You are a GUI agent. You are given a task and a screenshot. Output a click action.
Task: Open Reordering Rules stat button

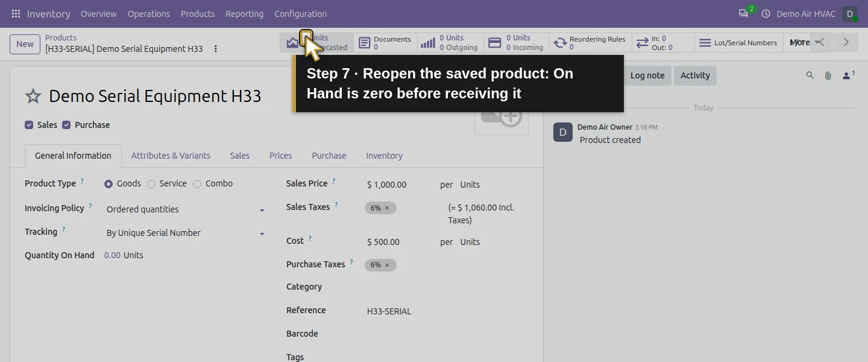590,42
